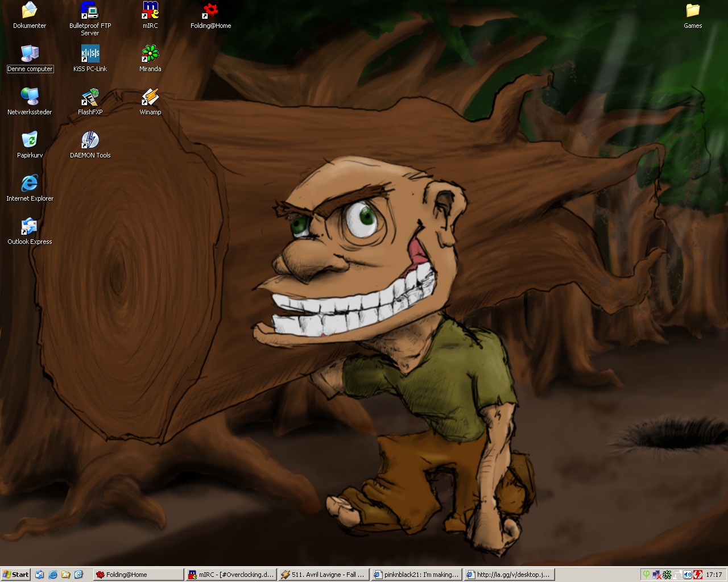Click the green tray icon at left of tray
Image resolution: width=728 pixels, height=582 pixels.
(646, 575)
